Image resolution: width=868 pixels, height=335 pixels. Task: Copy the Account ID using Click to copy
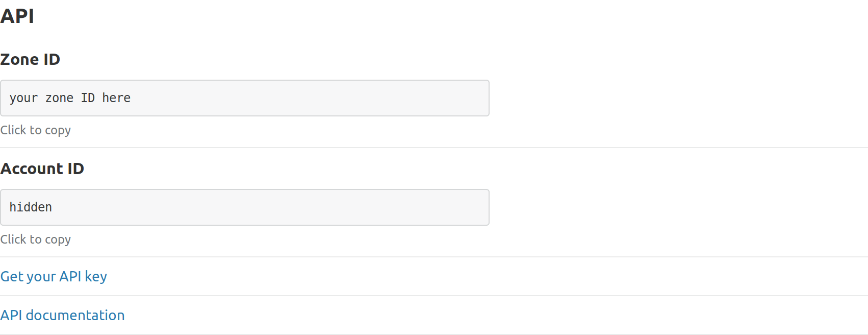point(36,239)
